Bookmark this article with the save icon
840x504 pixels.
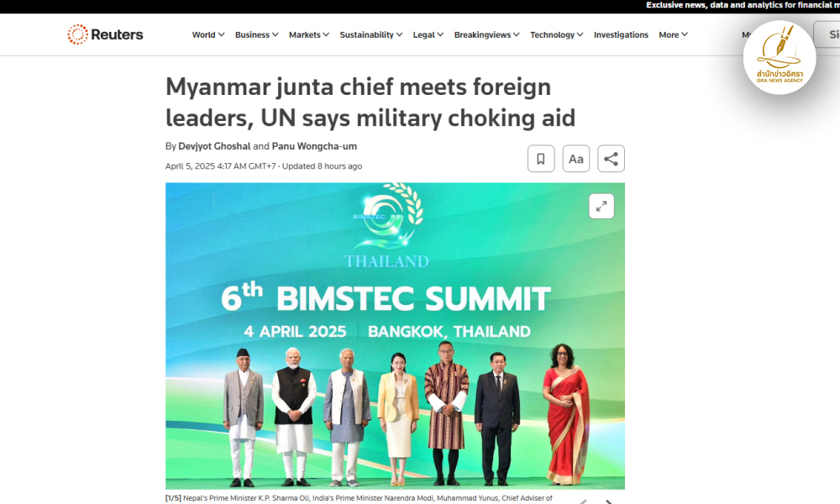pyautogui.click(x=540, y=159)
